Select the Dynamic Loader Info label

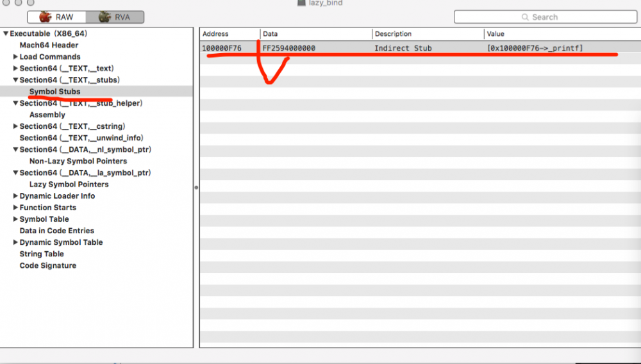coord(57,196)
